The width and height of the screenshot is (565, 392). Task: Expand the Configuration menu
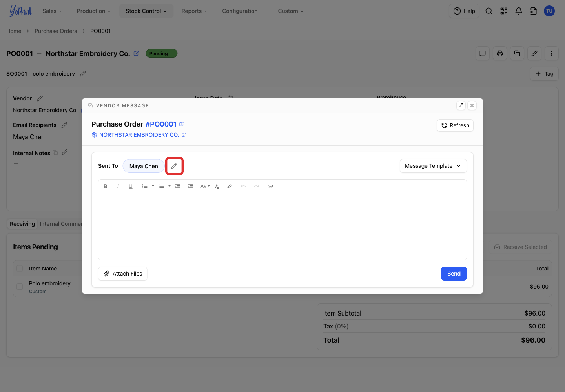click(242, 11)
